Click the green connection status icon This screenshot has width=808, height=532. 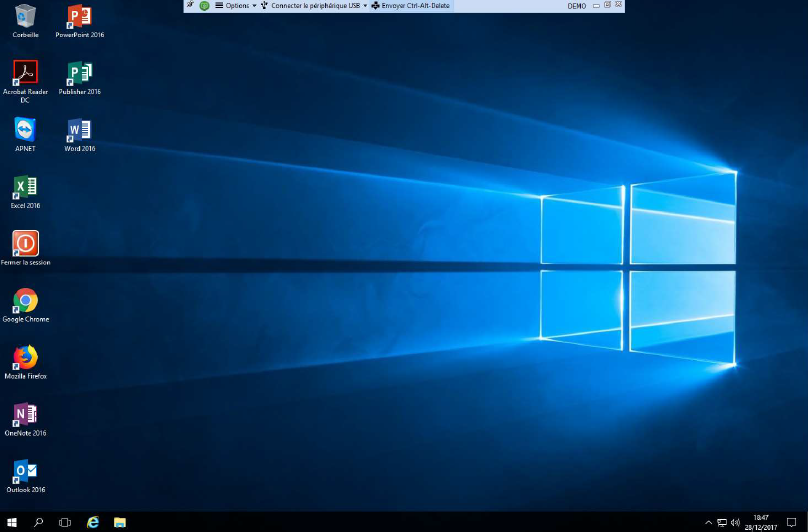pyautogui.click(x=205, y=6)
